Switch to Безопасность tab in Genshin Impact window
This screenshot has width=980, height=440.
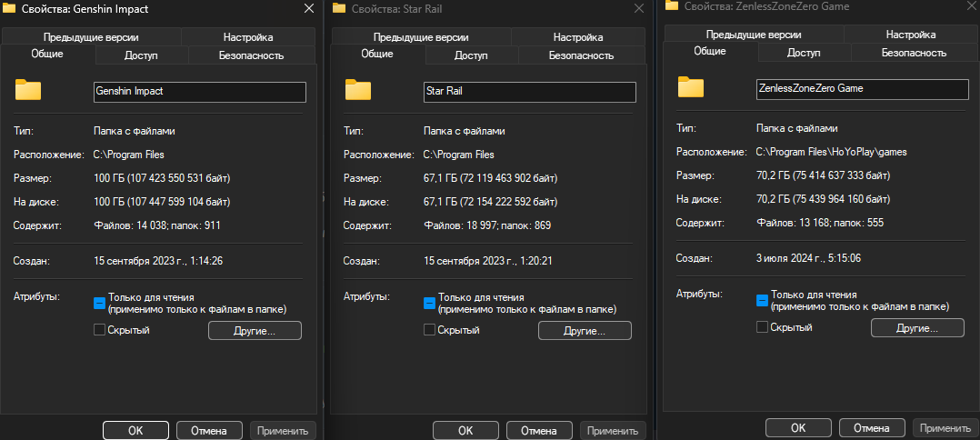click(251, 55)
